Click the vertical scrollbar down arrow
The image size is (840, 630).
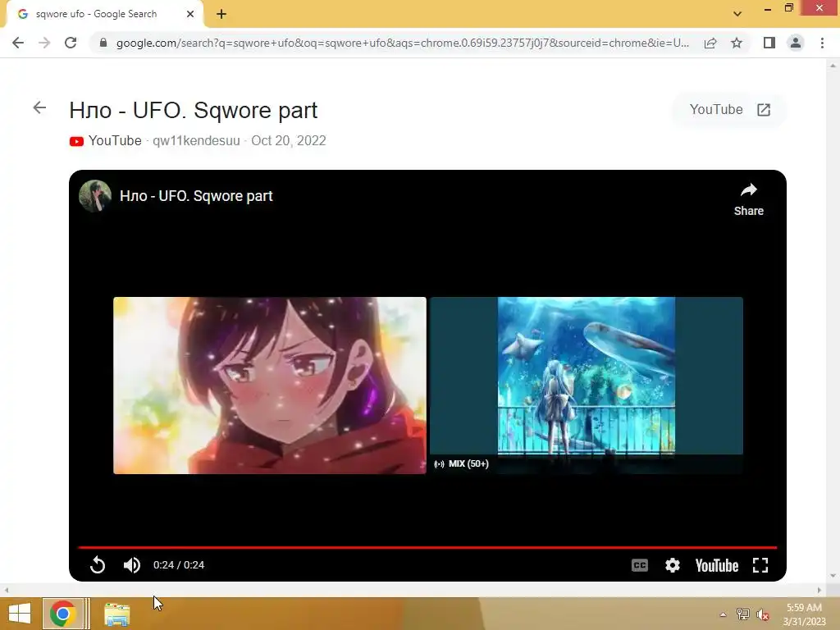pyautogui.click(x=833, y=576)
